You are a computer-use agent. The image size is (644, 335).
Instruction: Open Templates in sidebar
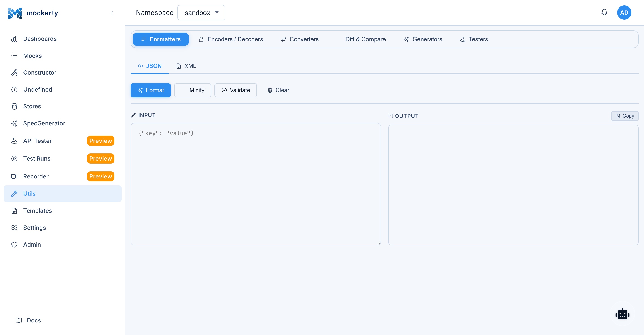point(63,211)
